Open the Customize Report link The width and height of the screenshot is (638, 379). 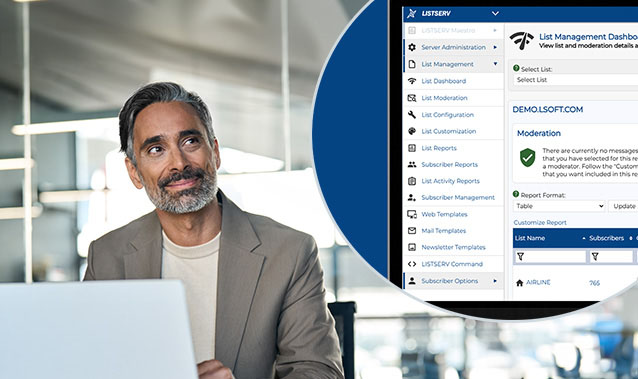(x=540, y=222)
